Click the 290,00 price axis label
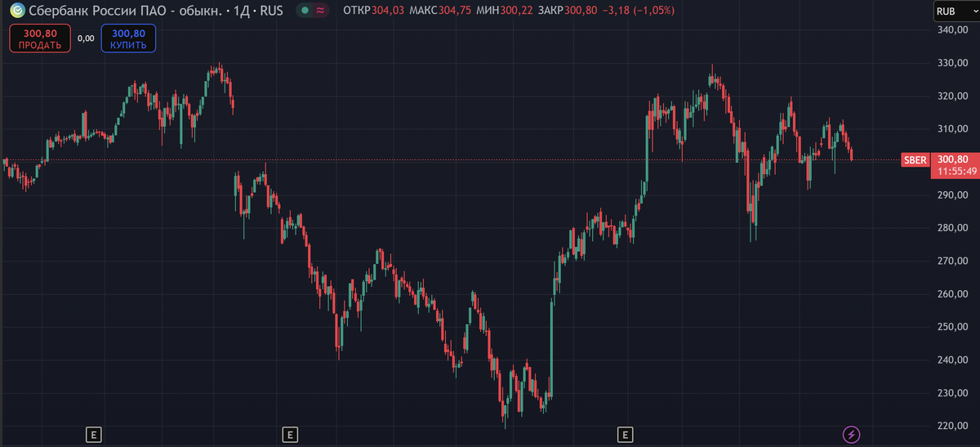The image size is (980, 447). 952,194
